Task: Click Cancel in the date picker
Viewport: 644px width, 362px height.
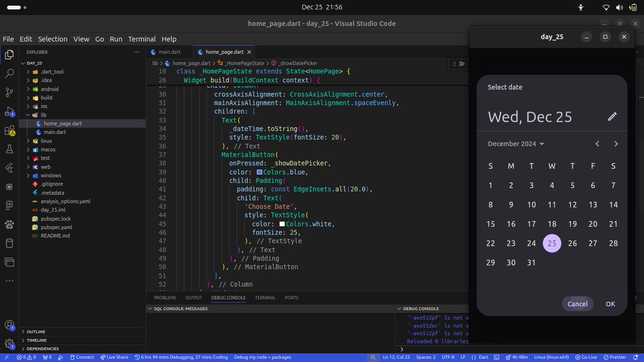Action: pos(577,304)
